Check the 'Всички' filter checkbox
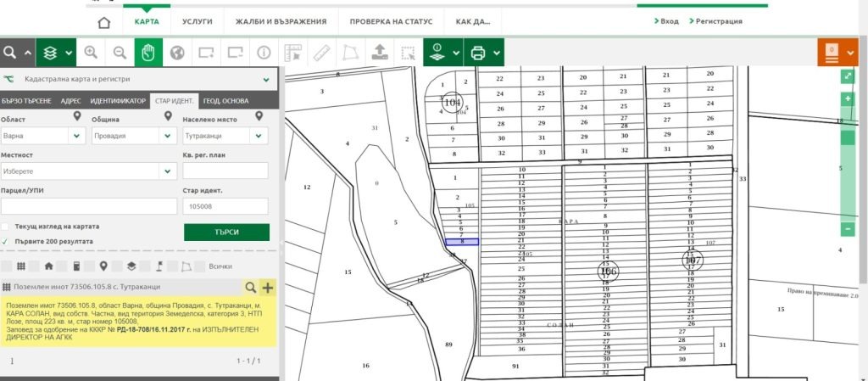 point(201,266)
